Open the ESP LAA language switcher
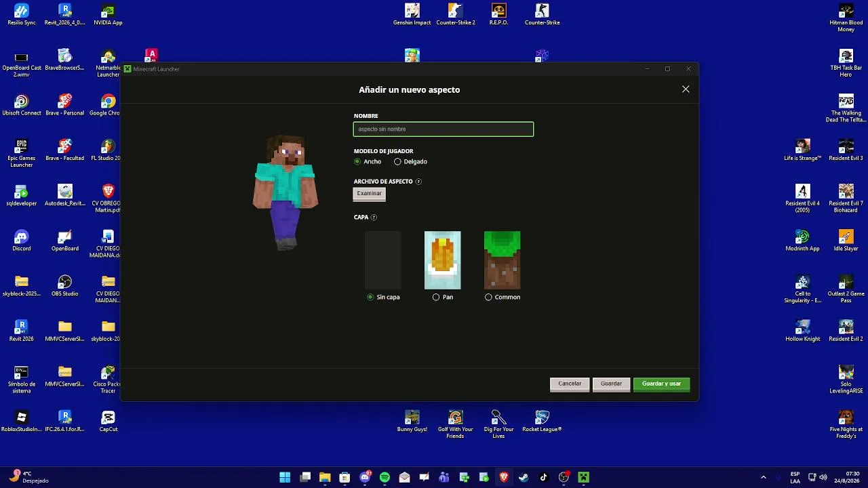The height and width of the screenshot is (488, 868). (x=795, y=477)
